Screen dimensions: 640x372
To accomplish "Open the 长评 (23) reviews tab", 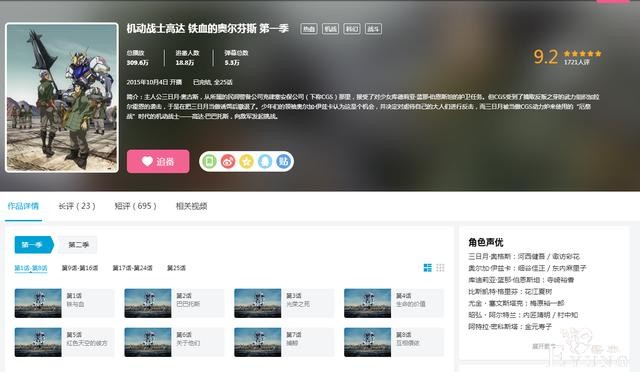I will [x=77, y=206].
